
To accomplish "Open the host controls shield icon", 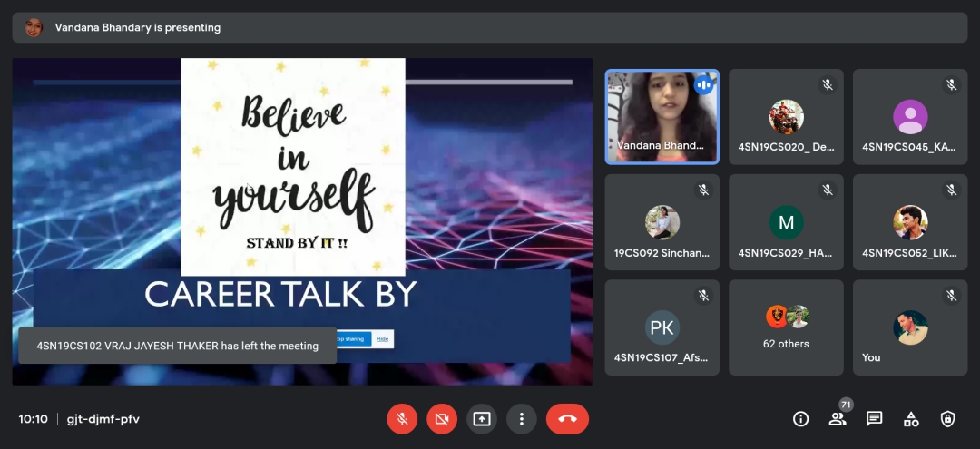I will [x=947, y=418].
